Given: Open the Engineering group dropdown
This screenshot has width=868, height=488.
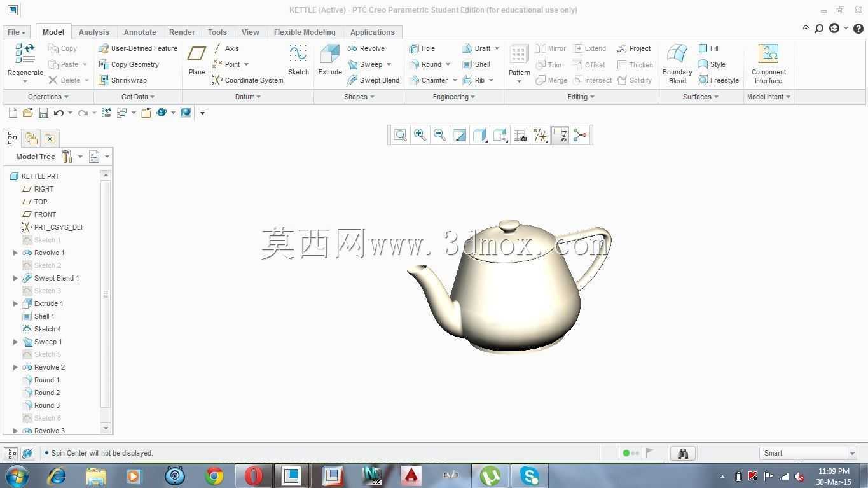Looking at the screenshot, I should pyautogui.click(x=454, y=97).
